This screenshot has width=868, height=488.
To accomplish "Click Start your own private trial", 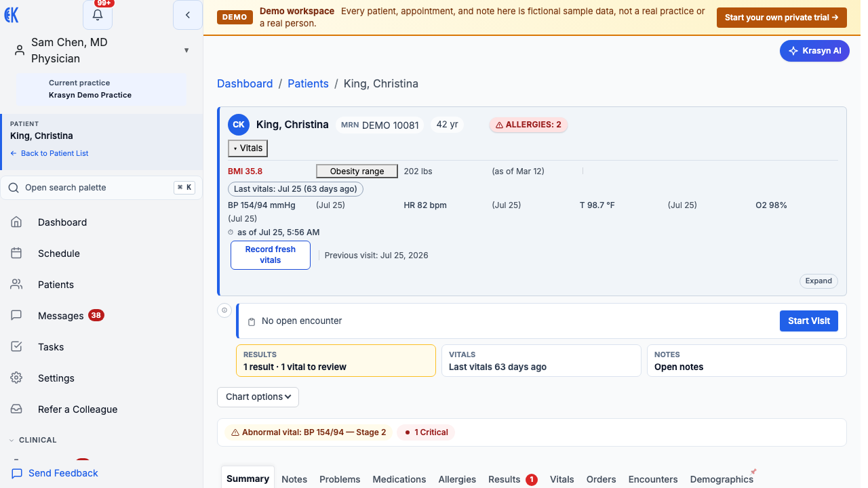I will point(782,18).
